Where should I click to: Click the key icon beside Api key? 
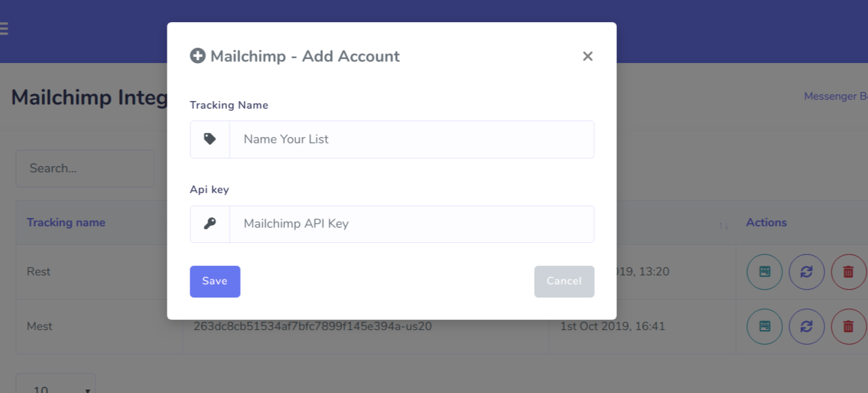pyautogui.click(x=210, y=223)
